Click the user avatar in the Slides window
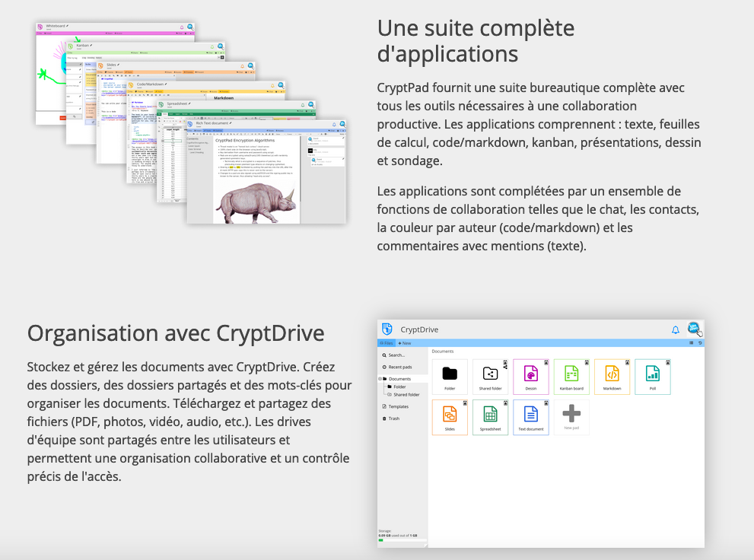 pyautogui.click(x=250, y=65)
